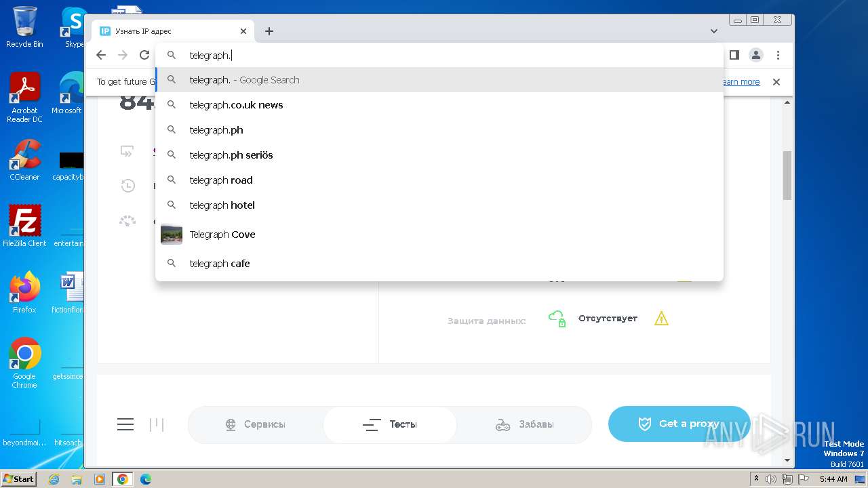Show hidden system tray icons
The image size is (868, 488).
[x=756, y=479]
